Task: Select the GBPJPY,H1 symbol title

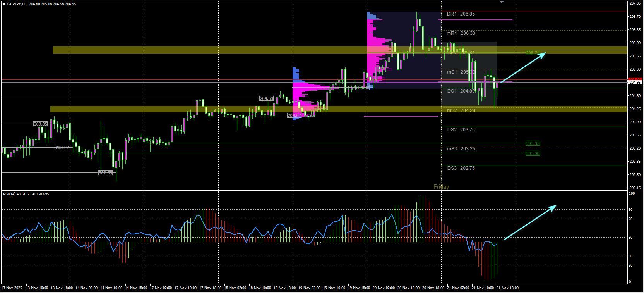Action: coord(17,4)
